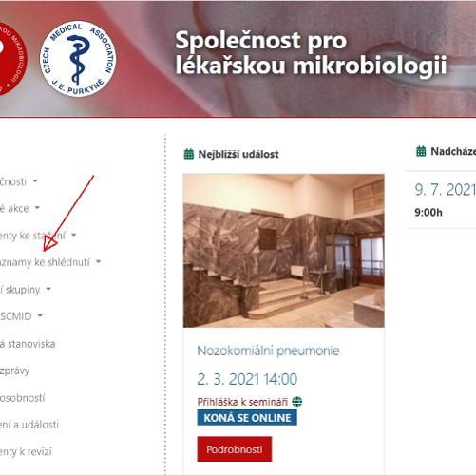Select the 'osobností' sidebar entry
476x475 pixels.
[x=23, y=398]
